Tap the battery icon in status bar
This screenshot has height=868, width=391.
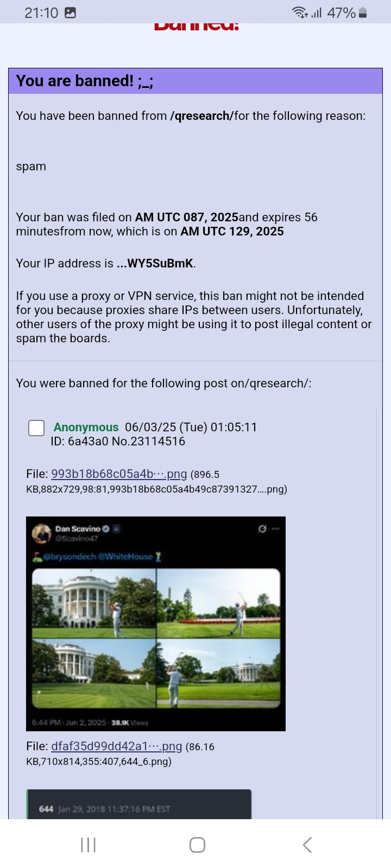click(363, 13)
